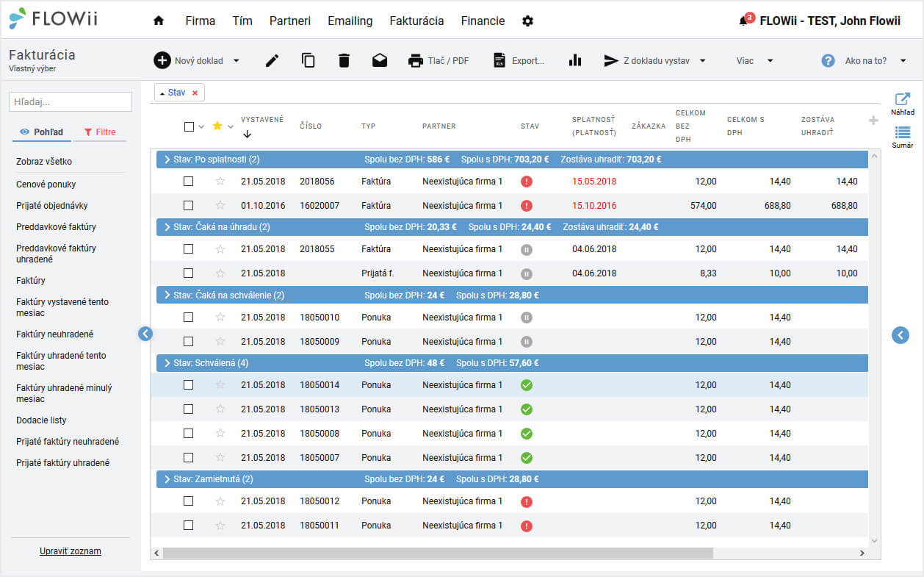
Task: Click the pencil edit icon in toolbar
Action: coord(272,61)
